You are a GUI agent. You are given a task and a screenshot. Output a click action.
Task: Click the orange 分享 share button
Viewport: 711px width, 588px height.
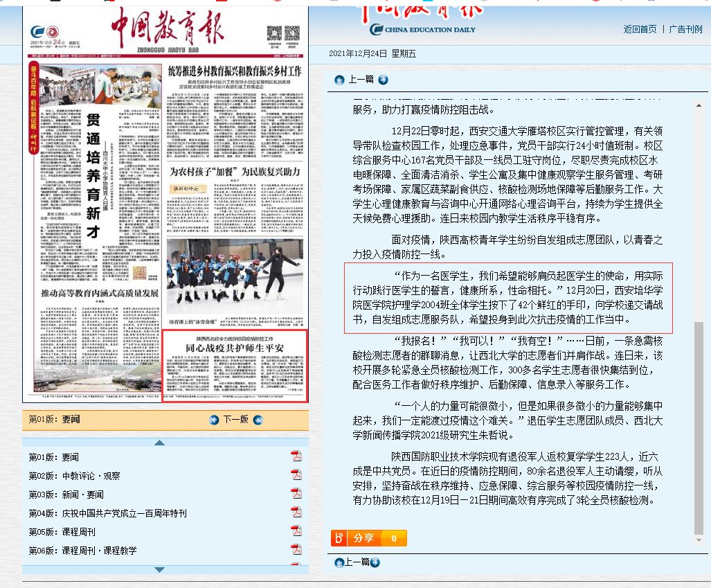(x=368, y=538)
